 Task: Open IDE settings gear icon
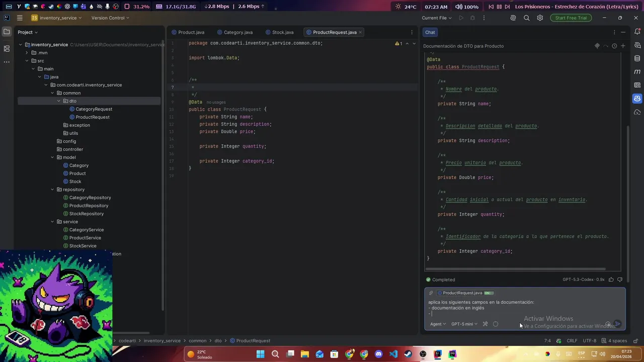(540, 18)
